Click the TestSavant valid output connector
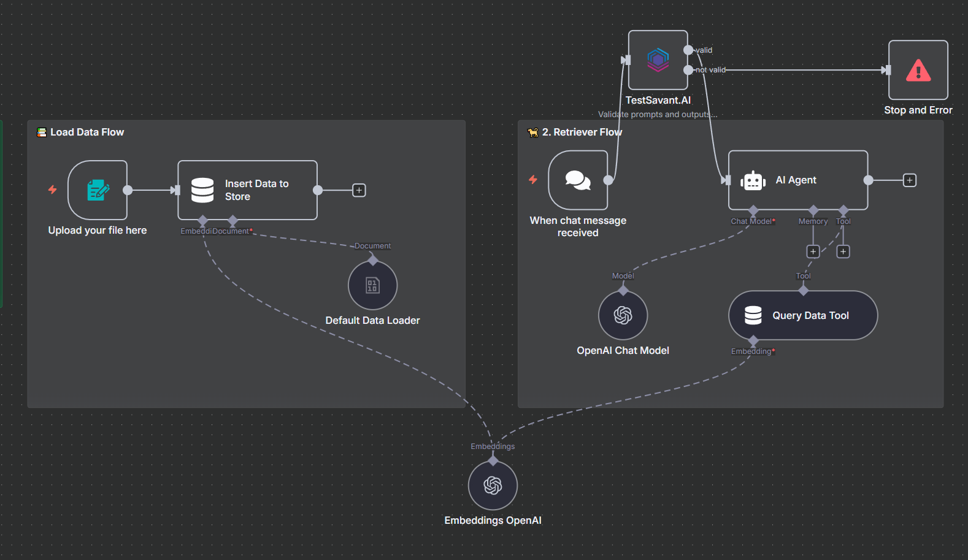968x560 pixels. click(688, 50)
